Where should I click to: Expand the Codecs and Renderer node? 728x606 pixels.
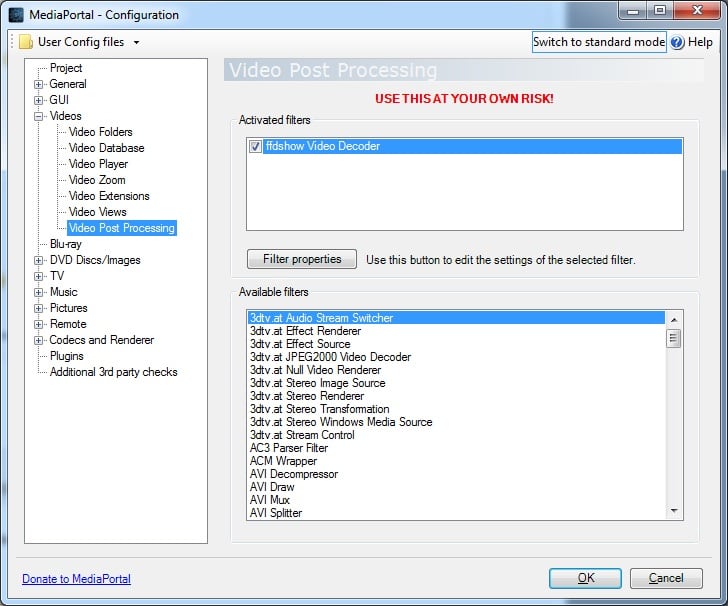(x=39, y=340)
